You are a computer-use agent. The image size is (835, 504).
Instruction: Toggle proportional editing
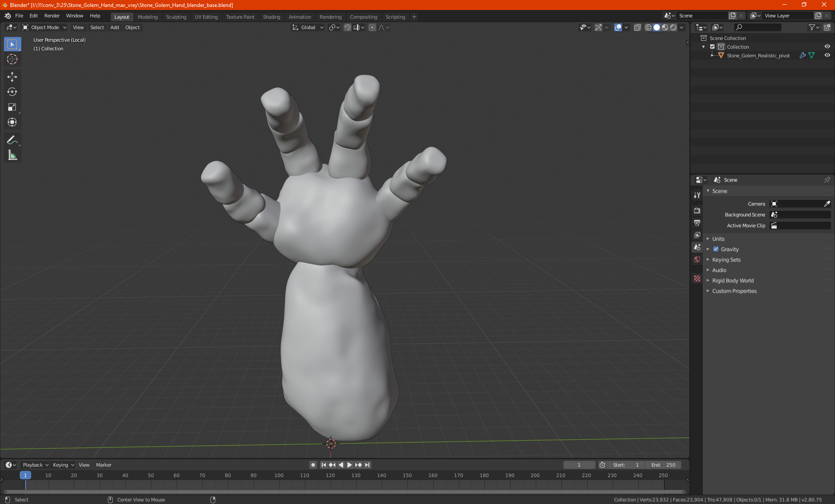372,27
